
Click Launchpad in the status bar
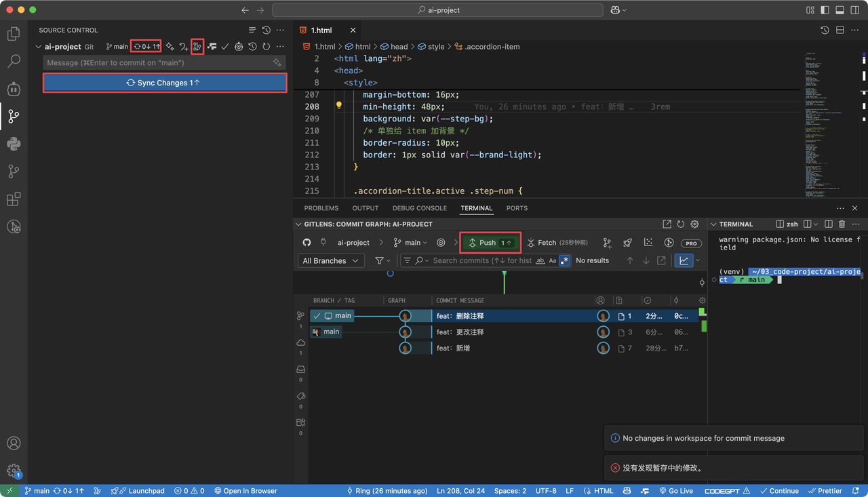pyautogui.click(x=138, y=491)
